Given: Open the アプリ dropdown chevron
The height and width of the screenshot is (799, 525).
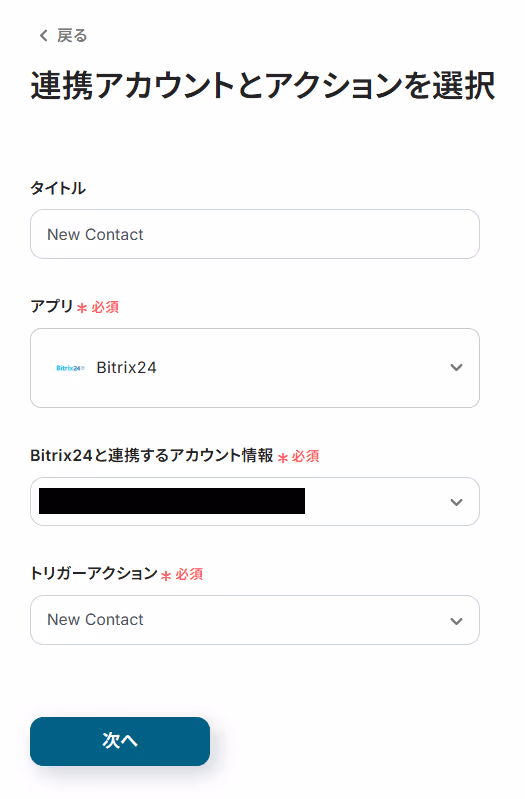Looking at the screenshot, I should pyautogui.click(x=456, y=367).
